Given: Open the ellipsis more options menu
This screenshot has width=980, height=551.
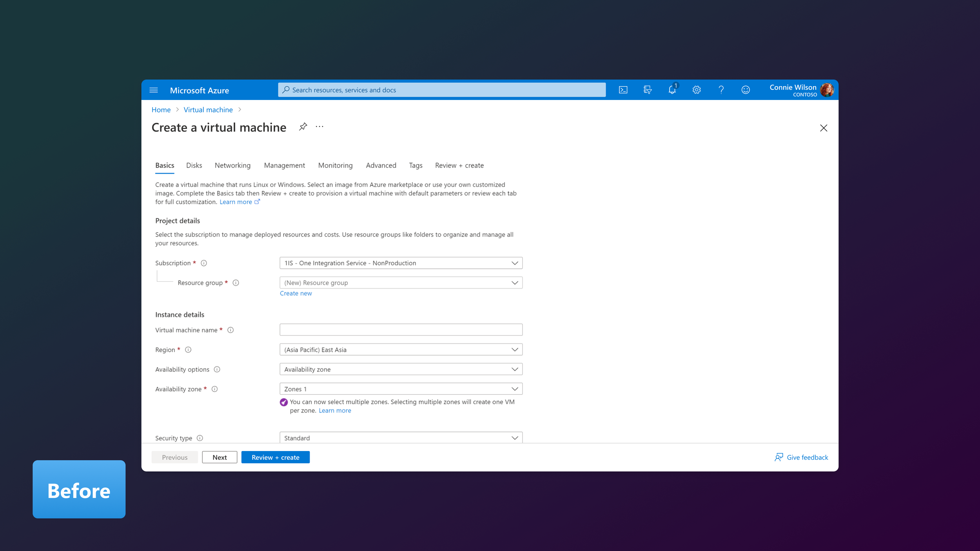Looking at the screenshot, I should (x=319, y=127).
